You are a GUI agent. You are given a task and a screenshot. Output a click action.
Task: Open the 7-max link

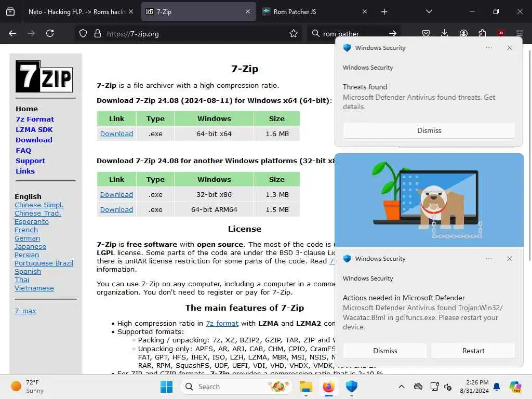pos(25,311)
